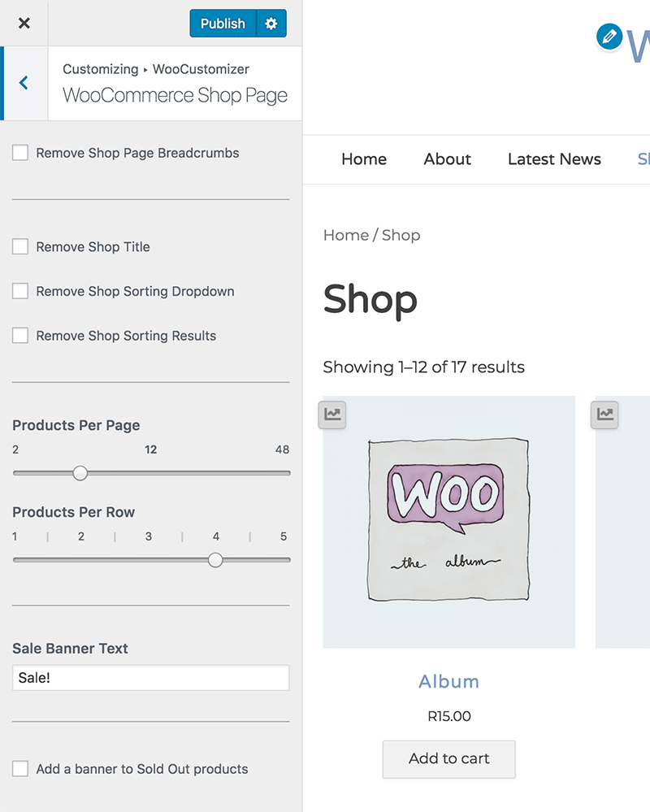
Task: Click the Publish button
Action: 223,24
